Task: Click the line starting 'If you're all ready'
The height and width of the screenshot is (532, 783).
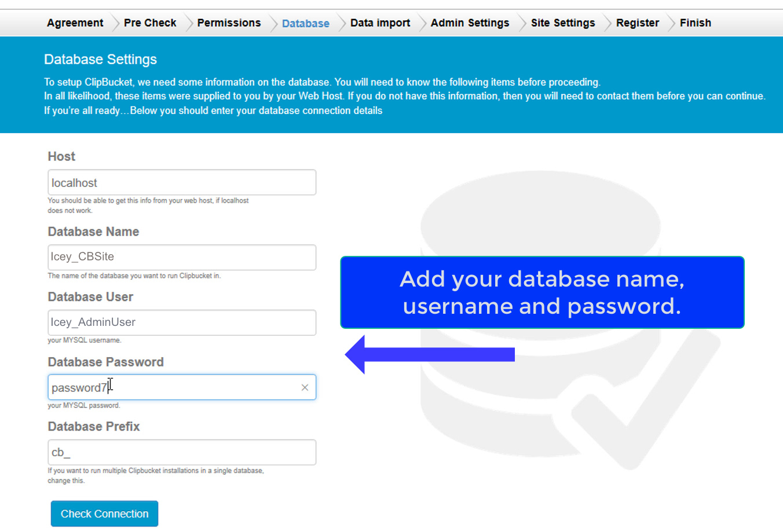Action: click(213, 111)
